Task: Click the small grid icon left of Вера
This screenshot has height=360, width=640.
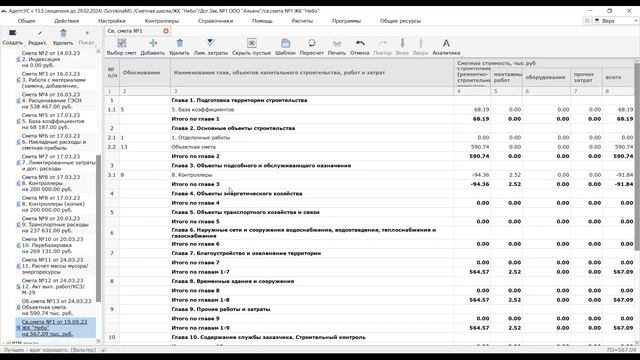Action: coord(587,20)
